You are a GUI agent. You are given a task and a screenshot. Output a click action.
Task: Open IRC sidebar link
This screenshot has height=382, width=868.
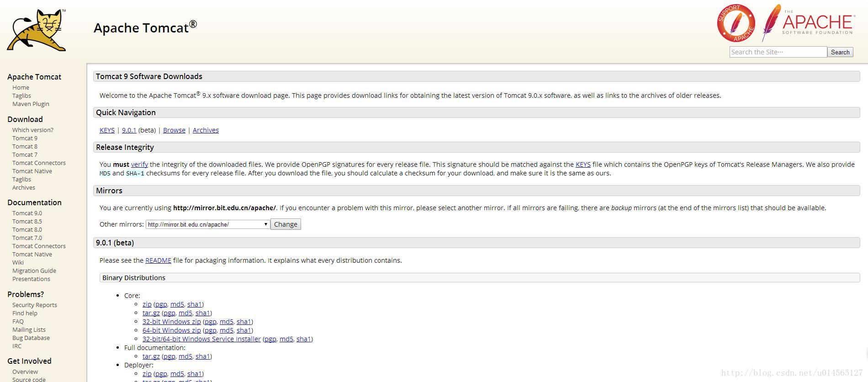point(17,346)
